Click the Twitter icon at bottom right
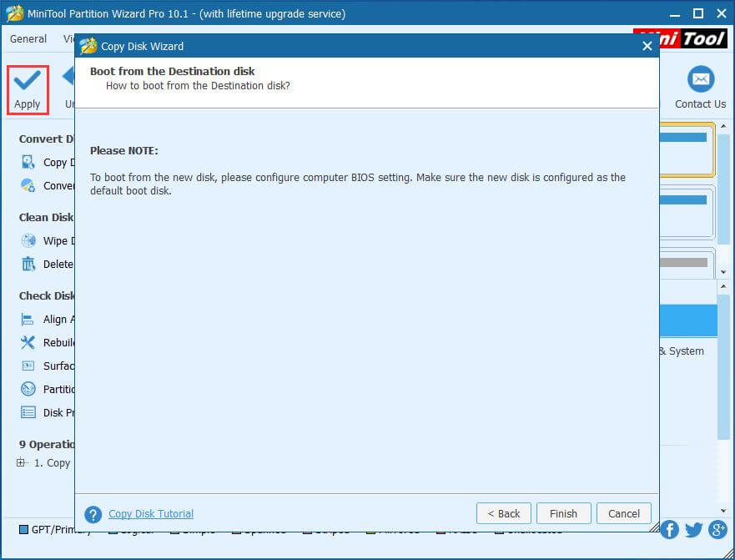Image resolution: width=735 pixels, height=560 pixels. pyautogui.click(x=693, y=530)
